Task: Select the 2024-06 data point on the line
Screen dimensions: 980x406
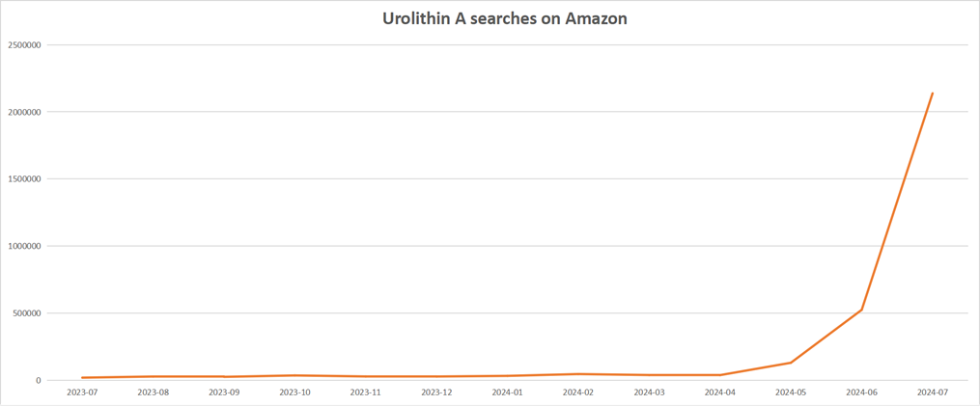Action: [861, 310]
